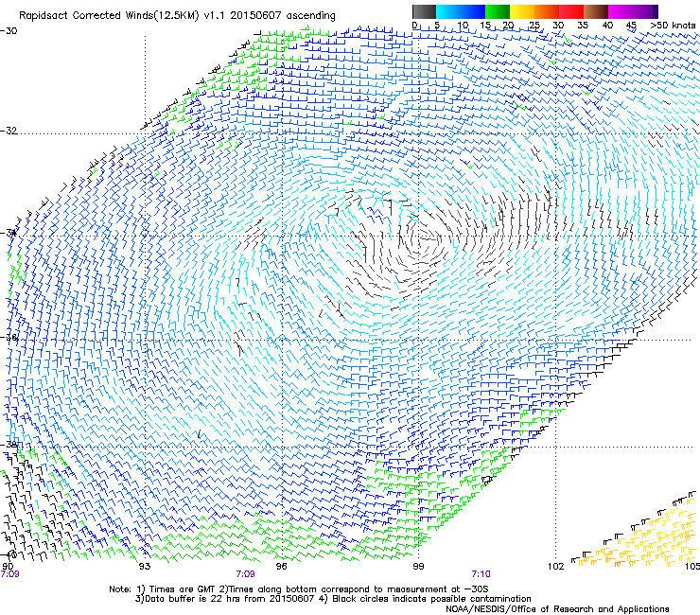The width and height of the screenshot is (700, 615).
Task: Click the '45' legend scale label
Action: pyautogui.click(x=631, y=25)
